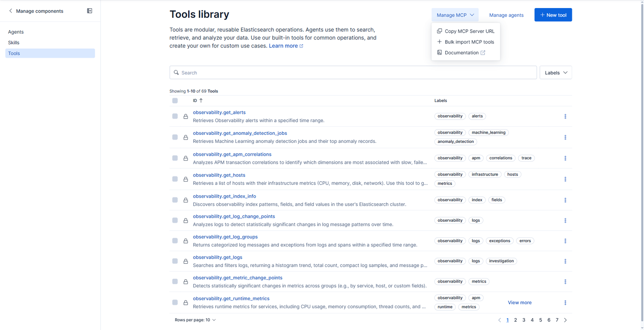Open actions menu for observability.get_log_change_points row
Screen dimensions: 644x330
[x=565, y=221]
